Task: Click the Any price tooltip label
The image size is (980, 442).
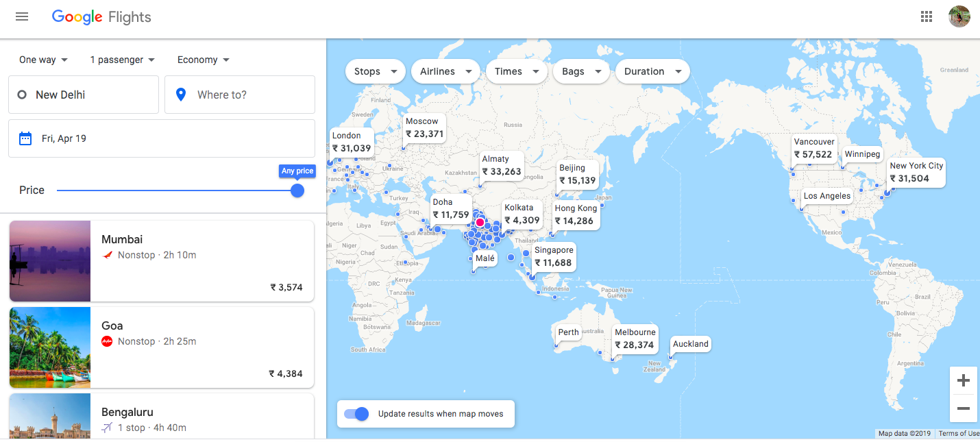Action: pos(297,171)
